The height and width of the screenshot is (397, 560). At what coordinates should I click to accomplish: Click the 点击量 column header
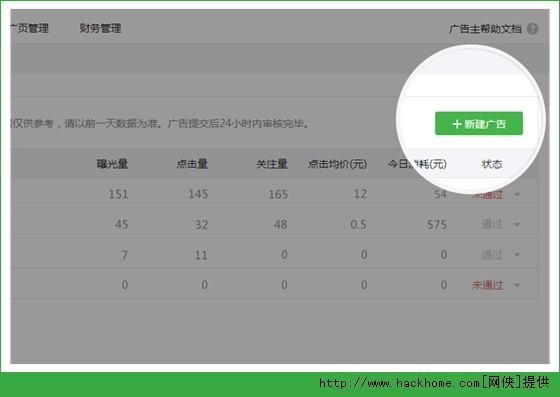[x=192, y=164]
